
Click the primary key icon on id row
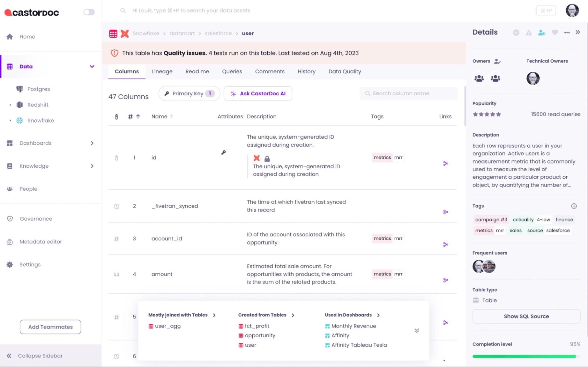[224, 153]
